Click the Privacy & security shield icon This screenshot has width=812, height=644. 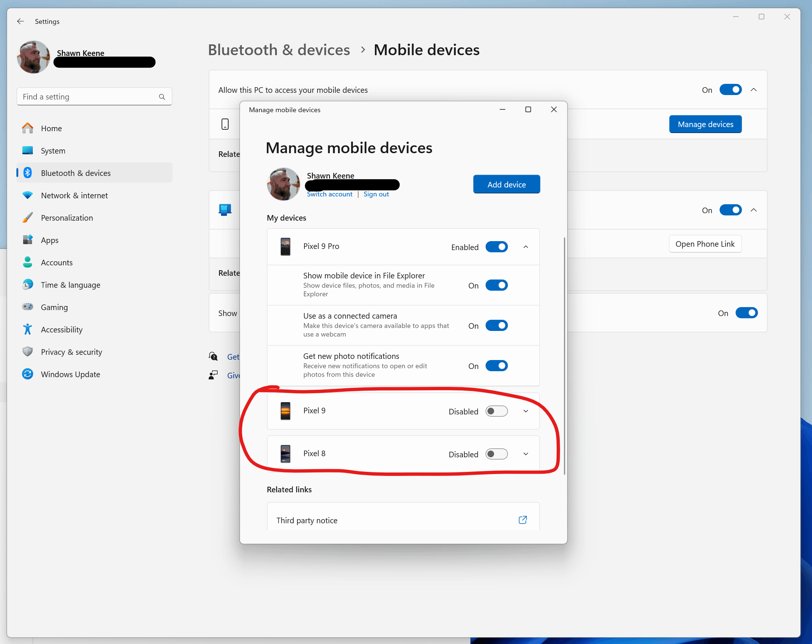[x=28, y=352]
